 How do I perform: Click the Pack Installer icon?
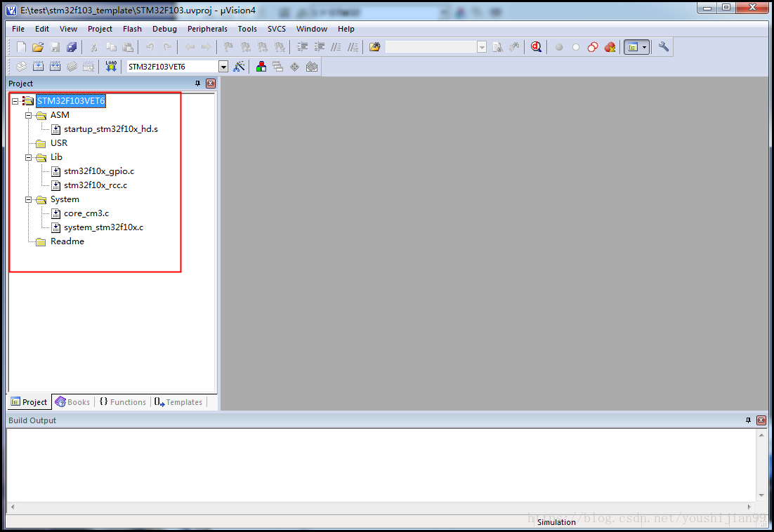(311, 67)
